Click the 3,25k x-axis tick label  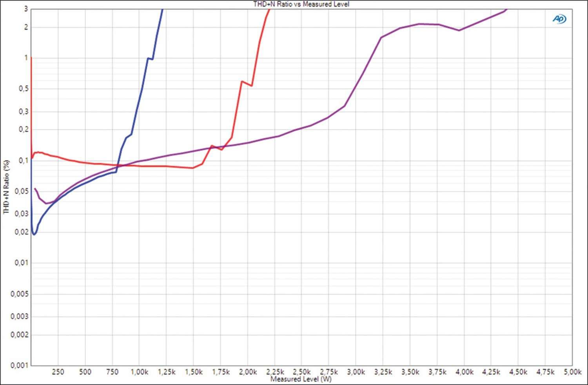[x=383, y=372]
